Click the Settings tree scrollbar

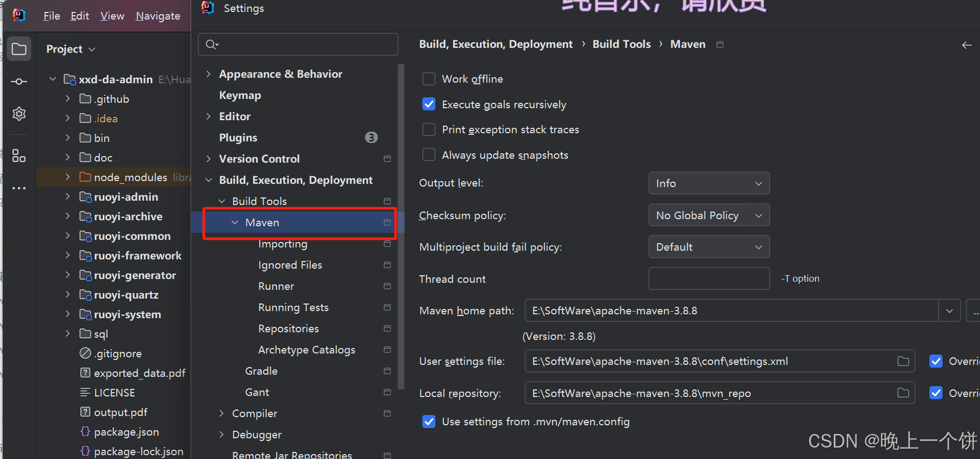coord(401,227)
